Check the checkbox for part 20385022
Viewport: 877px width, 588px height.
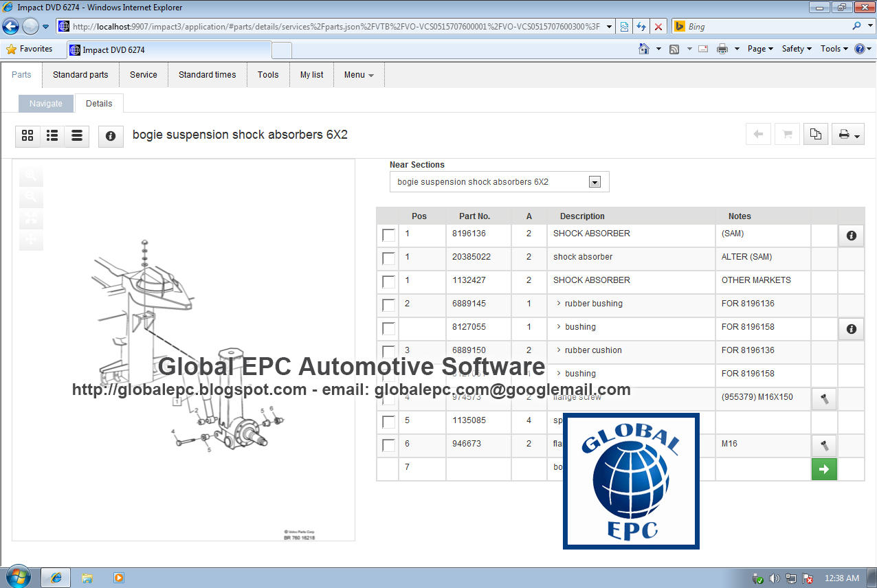[x=388, y=258]
